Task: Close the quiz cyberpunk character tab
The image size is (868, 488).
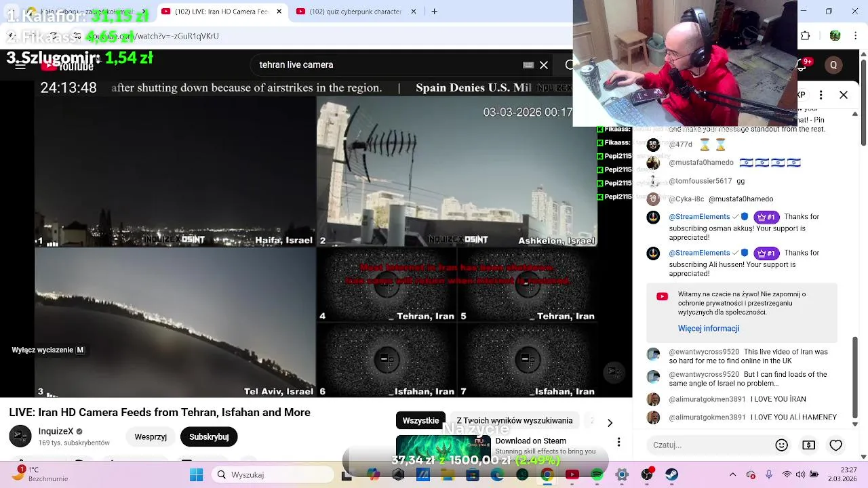Action: tap(414, 12)
